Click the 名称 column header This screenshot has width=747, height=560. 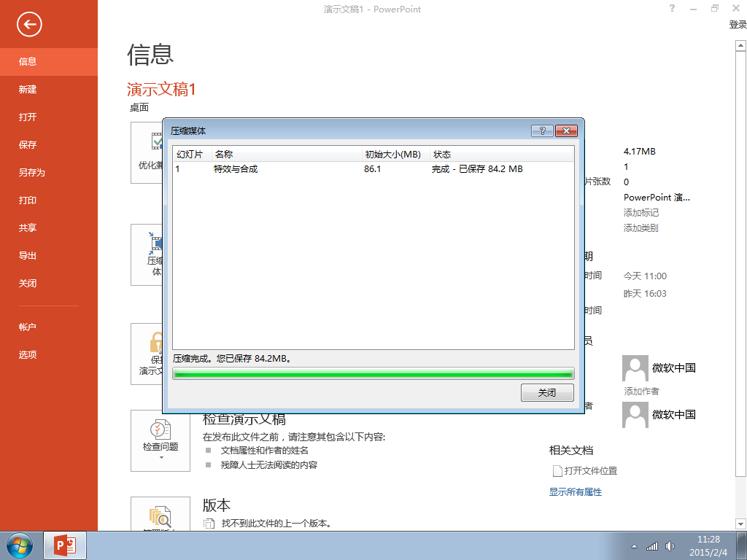[287, 155]
